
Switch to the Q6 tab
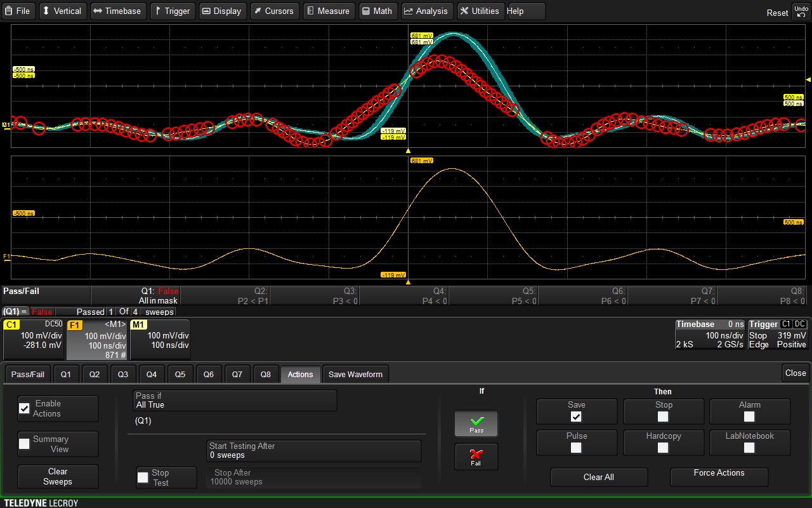point(209,374)
